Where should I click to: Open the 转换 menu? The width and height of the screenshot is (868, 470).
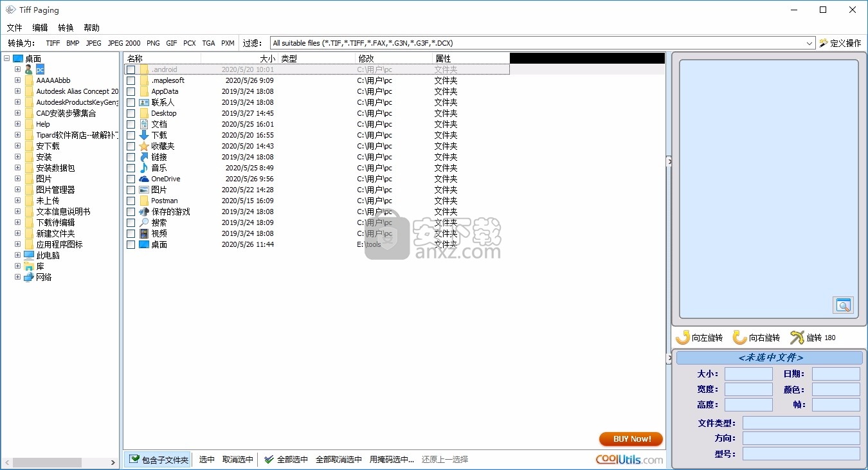(x=66, y=28)
